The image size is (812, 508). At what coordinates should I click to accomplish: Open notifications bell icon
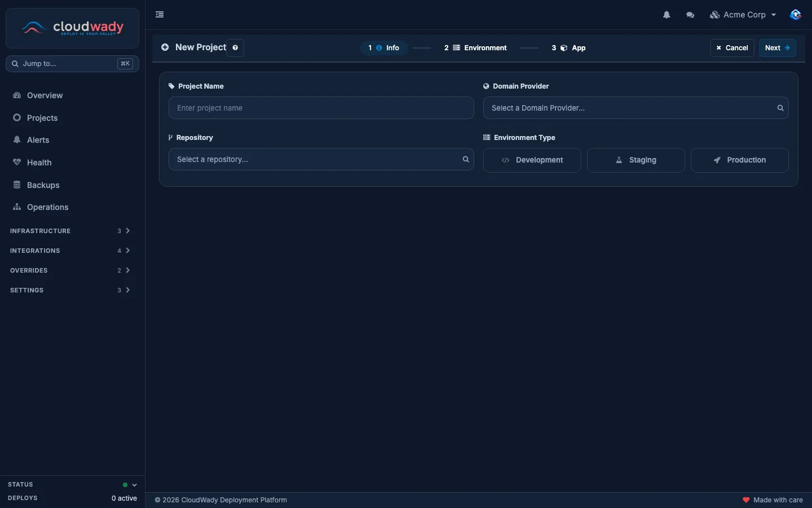pos(667,15)
